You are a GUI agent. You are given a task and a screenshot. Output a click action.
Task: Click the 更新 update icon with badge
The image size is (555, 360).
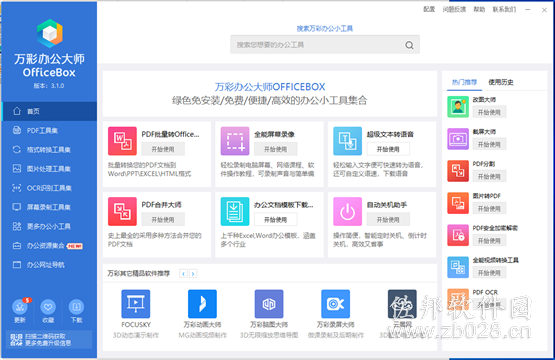20,307
